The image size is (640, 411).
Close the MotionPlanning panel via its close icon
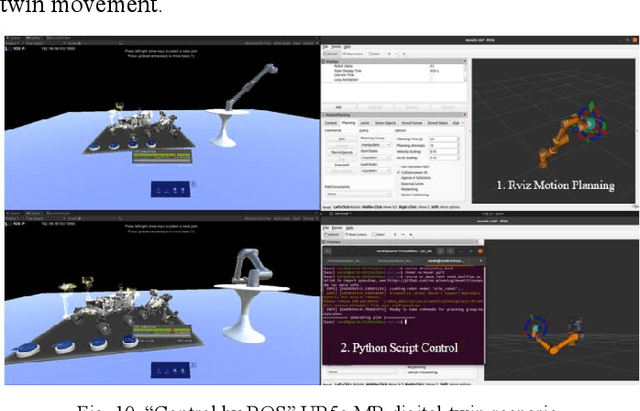tap(464, 115)
